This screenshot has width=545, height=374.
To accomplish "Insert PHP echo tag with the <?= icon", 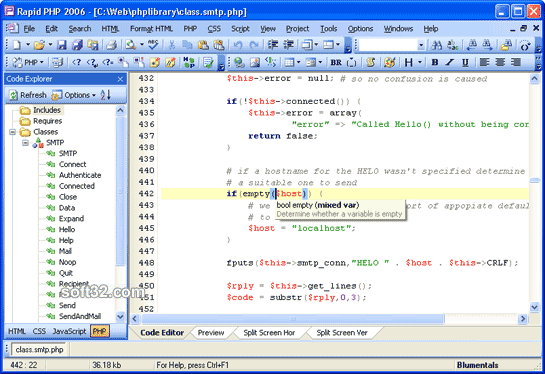I will (108, 63).
